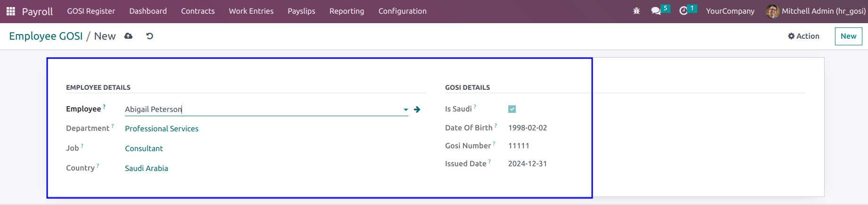This screenshot has width=868, height=205.
Task: Open Abigail Peterson record via arrow icon
Action: point(417,110)
